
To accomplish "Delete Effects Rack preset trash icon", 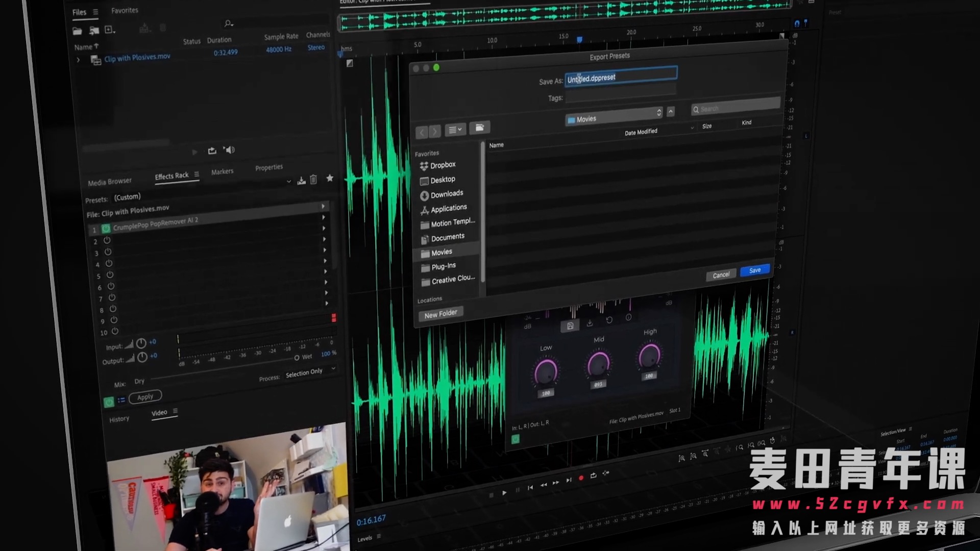I will click(313, 179).
